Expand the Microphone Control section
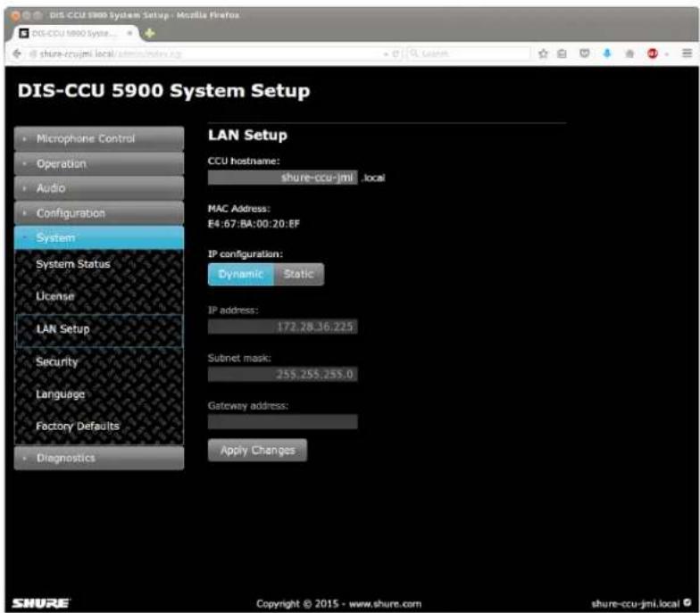This screenshot has width=700, height=613. (x=99, y=139)
